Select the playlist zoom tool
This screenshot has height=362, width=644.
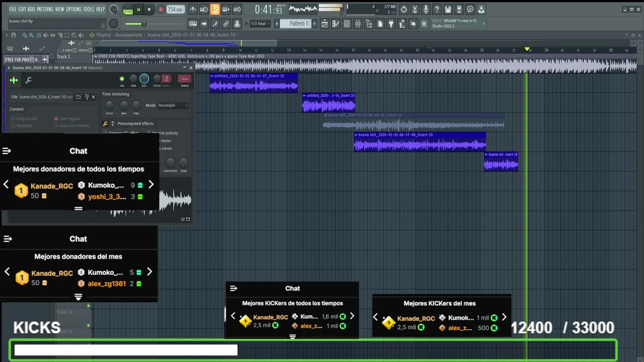73,35
